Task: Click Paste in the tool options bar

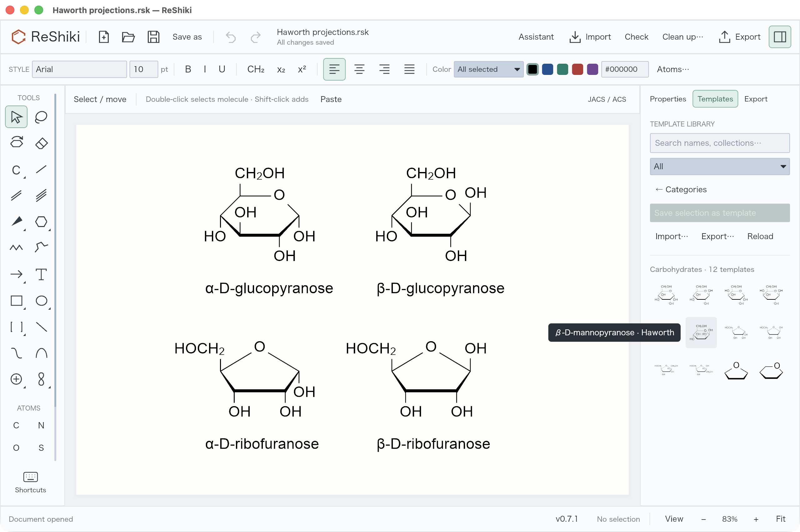Action: pos(331,99)
